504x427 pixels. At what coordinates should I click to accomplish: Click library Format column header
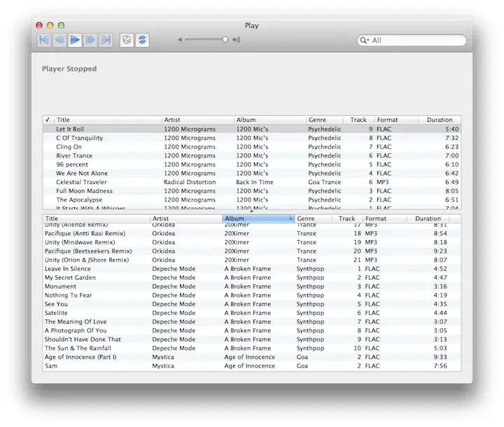click(385, 218)
